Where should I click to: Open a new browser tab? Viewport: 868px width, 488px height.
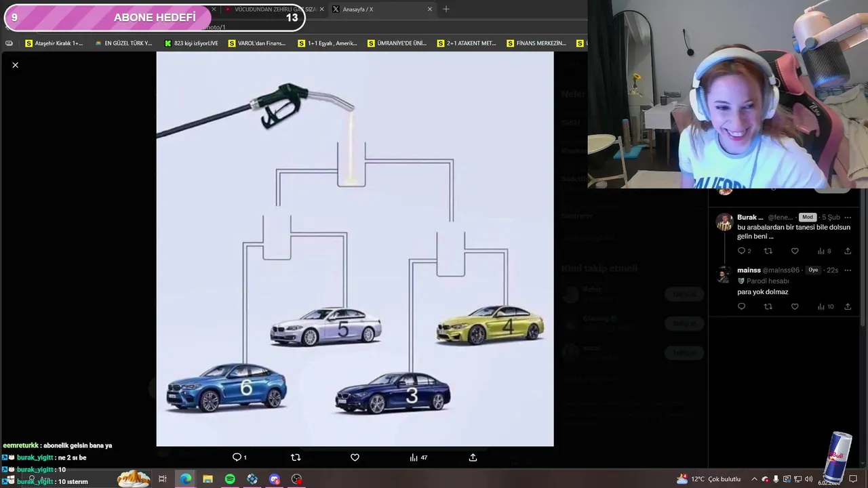tap(446, 9)
